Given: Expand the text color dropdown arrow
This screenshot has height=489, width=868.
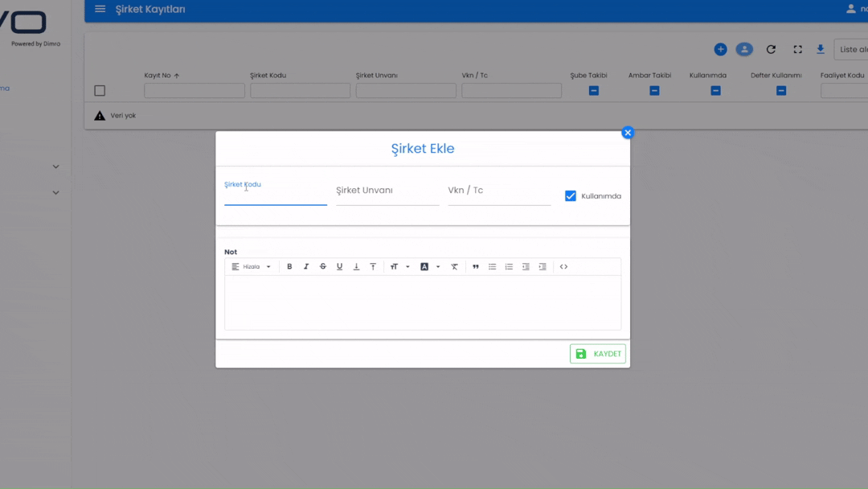Looking at the screenshot, I should point(438,267).
